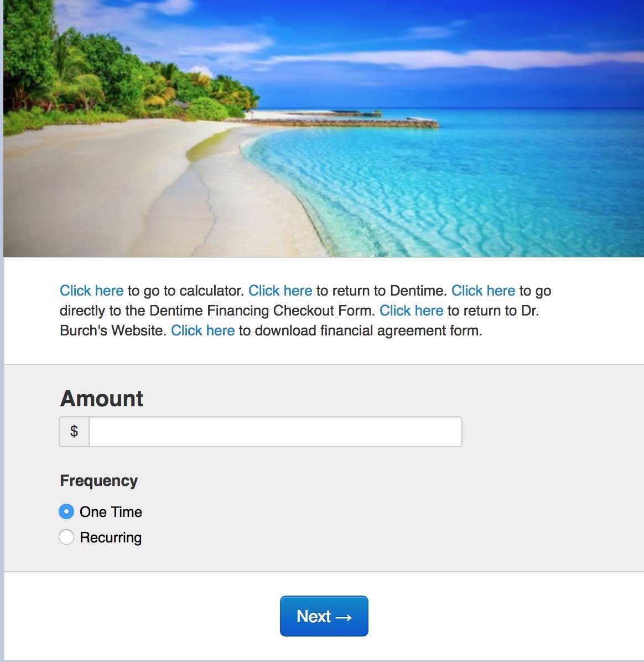Click the Amount heading
The width and height of the screenshot is (644, 662).
pyautogui.click(x=102, y=399)
